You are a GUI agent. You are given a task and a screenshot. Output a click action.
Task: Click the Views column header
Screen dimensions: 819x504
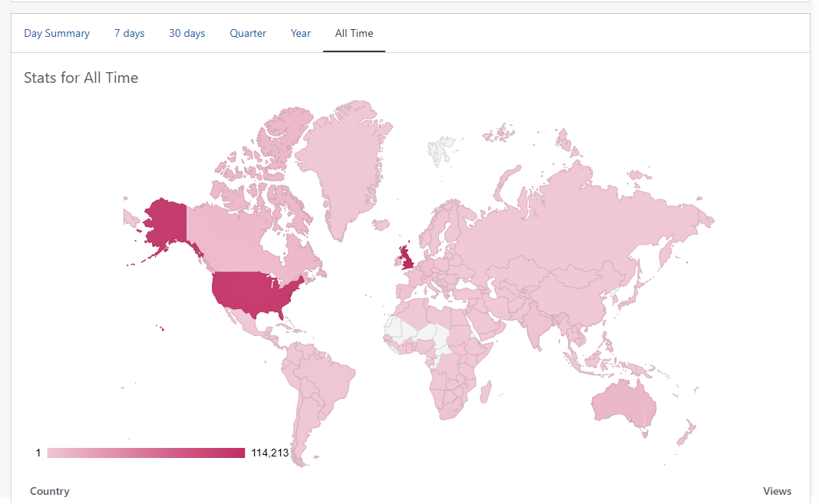pyautogui.click(x=777, y=491)
